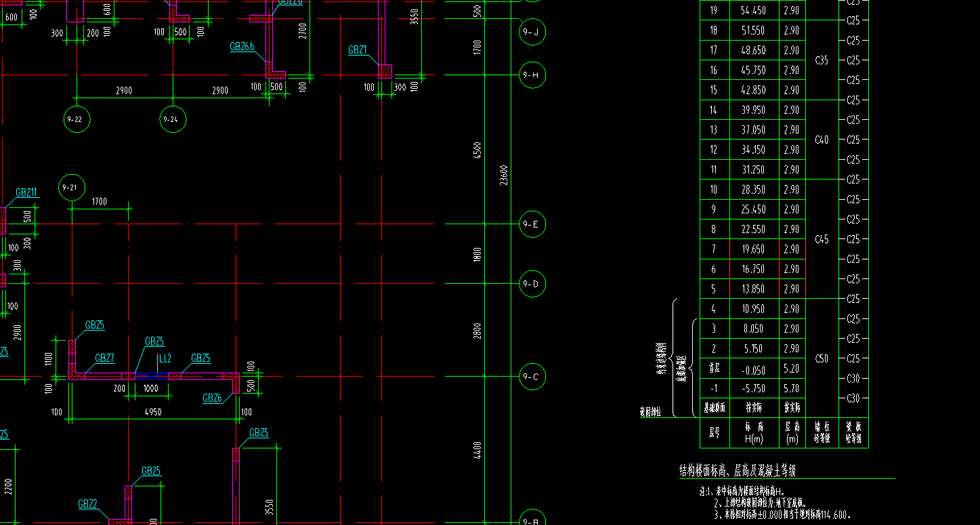
Task: Click elevation cell 22.550 in the table
Action: 754,229
